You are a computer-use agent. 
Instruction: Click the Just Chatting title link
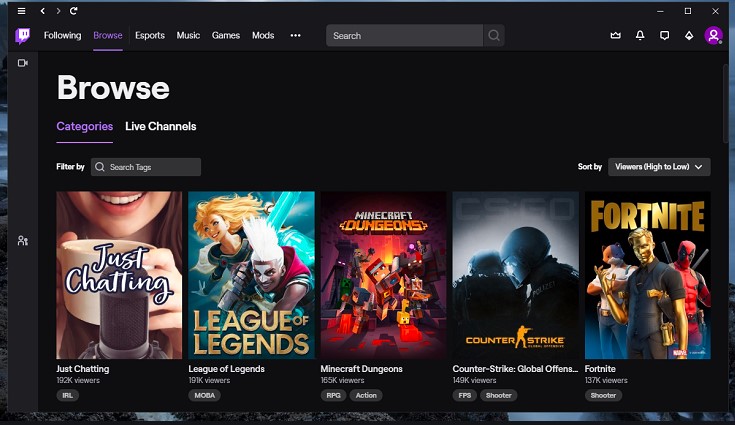[x=82, y=369]
